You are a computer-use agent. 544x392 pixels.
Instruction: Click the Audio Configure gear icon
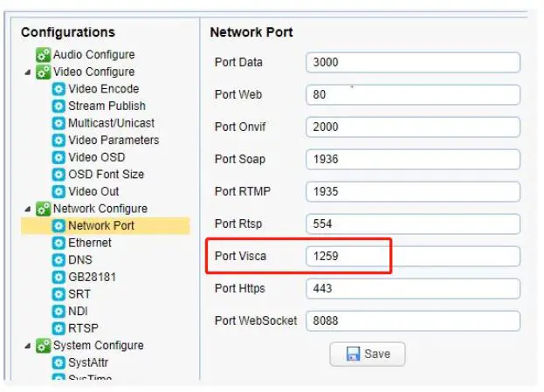(x=43, y=55)
